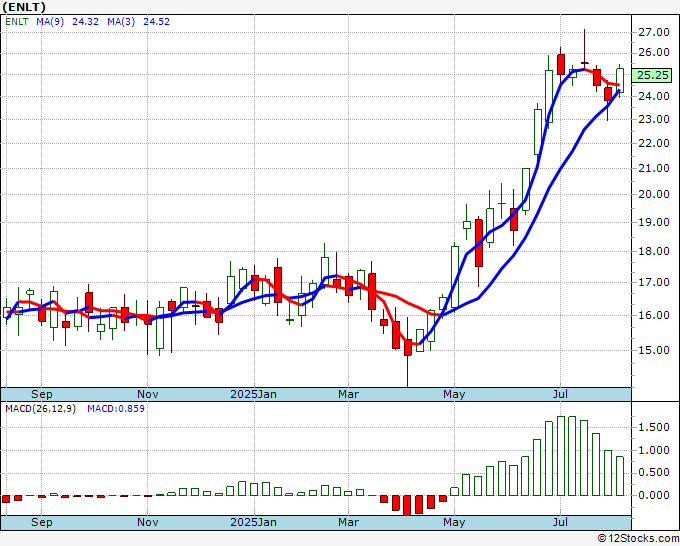Click Sep on the MACD panel date axis
Screen dimensions: 680x546
click(42, 522)
